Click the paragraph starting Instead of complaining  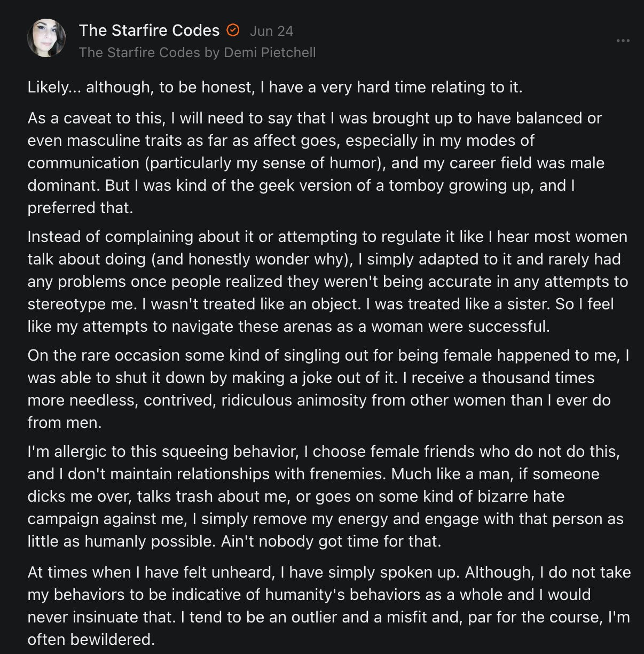(328, 282)
